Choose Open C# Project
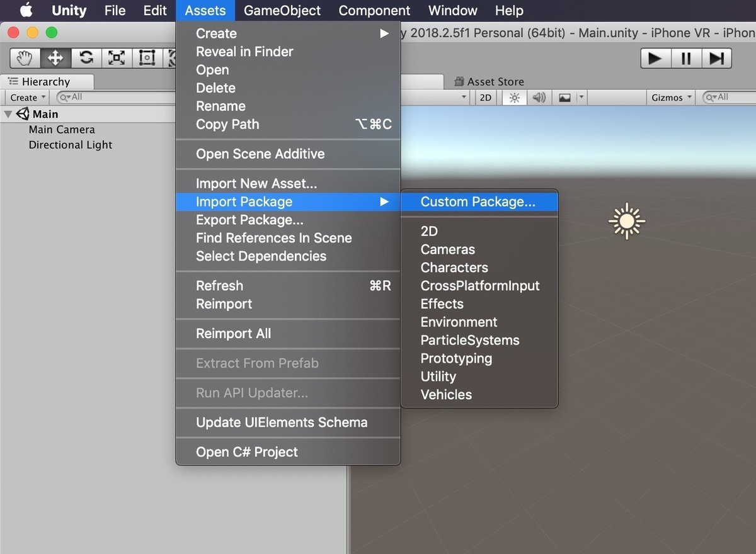The image size is (756, 554). 288,452
